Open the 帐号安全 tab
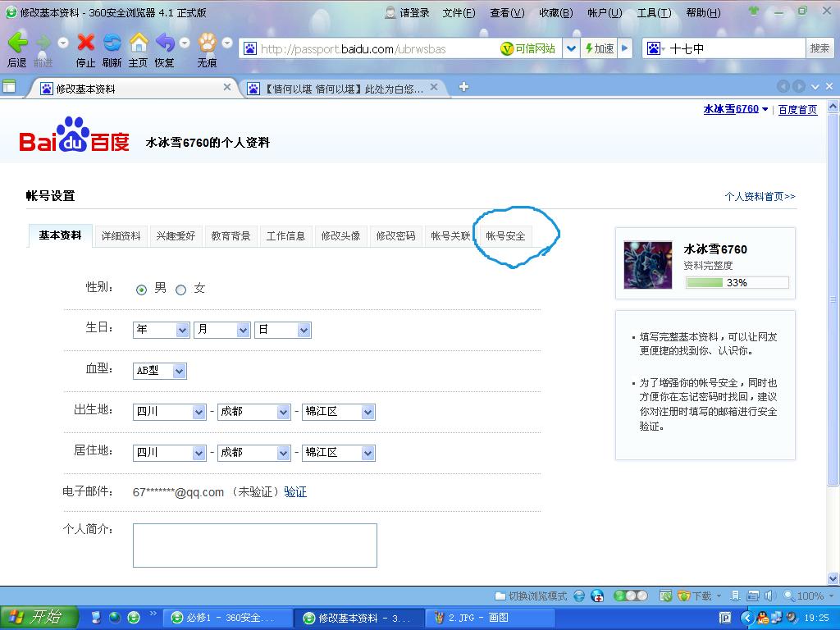Screen dimensions: 840x630 [x=505, y=235]
